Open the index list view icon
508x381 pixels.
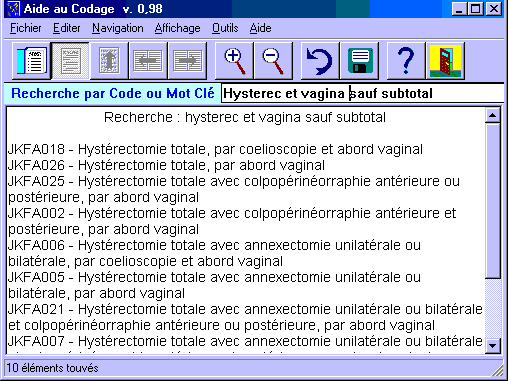click(x=32, y=61)
